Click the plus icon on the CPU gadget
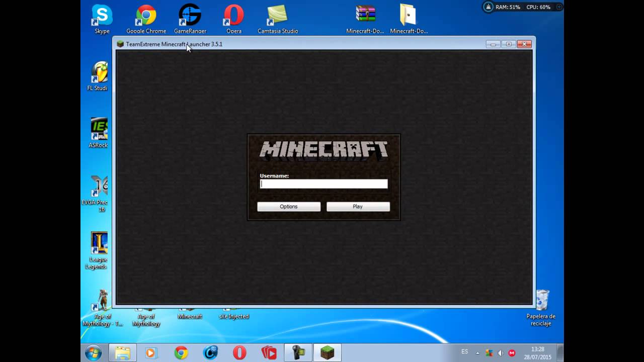Screen dimensions: 644x362 (x=559, y=7)
